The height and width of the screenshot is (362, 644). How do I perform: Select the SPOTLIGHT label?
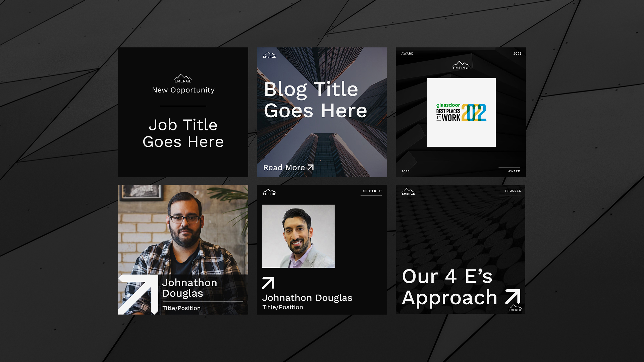(372, 191)
